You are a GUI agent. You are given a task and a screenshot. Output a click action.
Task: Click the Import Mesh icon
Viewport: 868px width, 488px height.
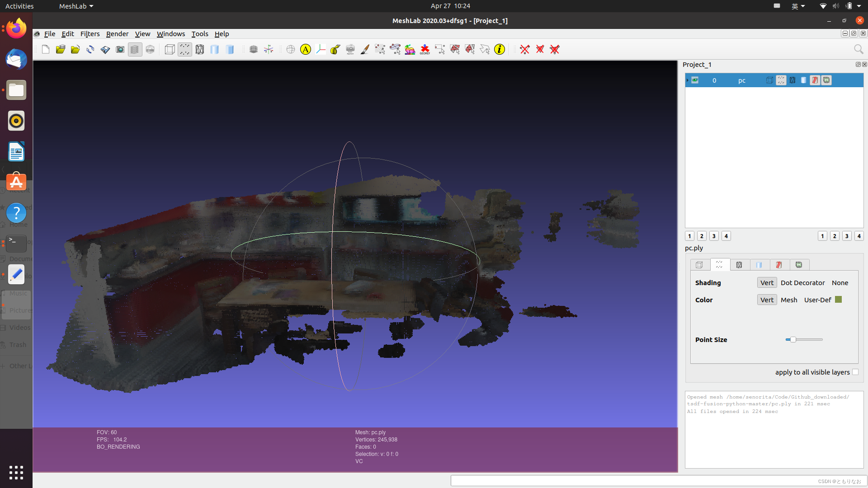(x=75, y=49)
